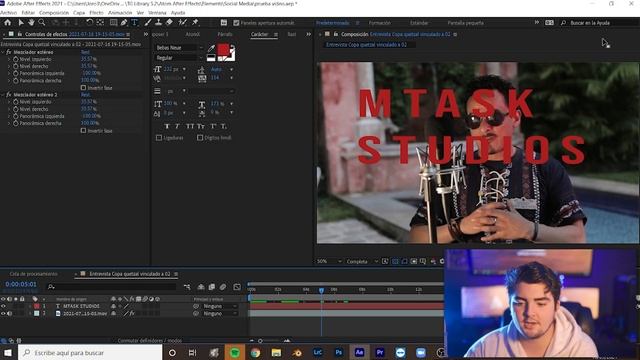Image resolution: width=640 pixels, height=360 pixels.
Task: Select the Puppet Pin tool
Action: click(195, 23)
